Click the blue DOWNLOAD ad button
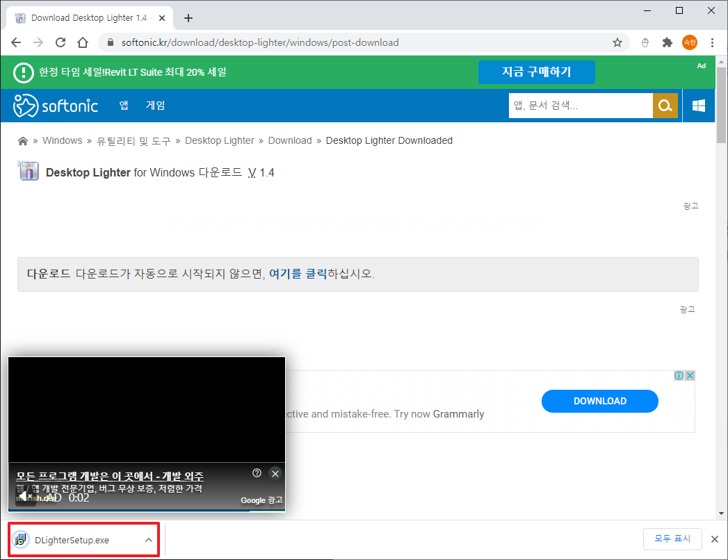The height and width of the screenshot is (560, 728). pyautogui.click(x=599, y=401)
